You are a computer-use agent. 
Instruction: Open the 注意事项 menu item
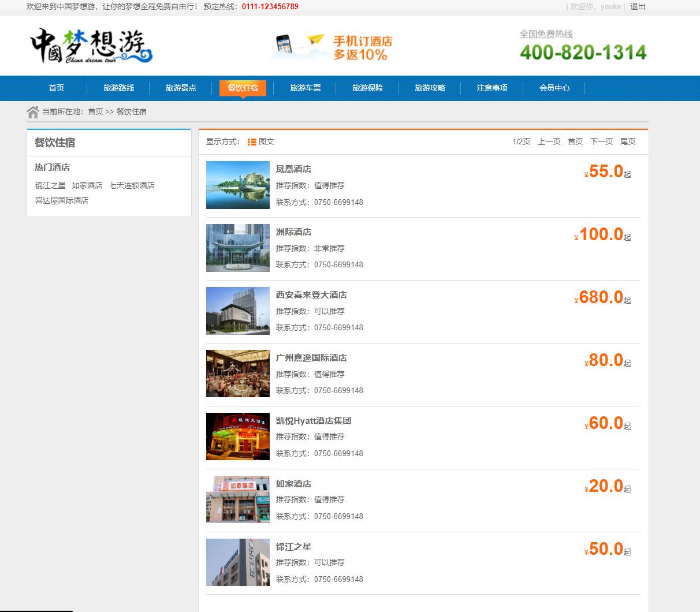coord(492,88)
